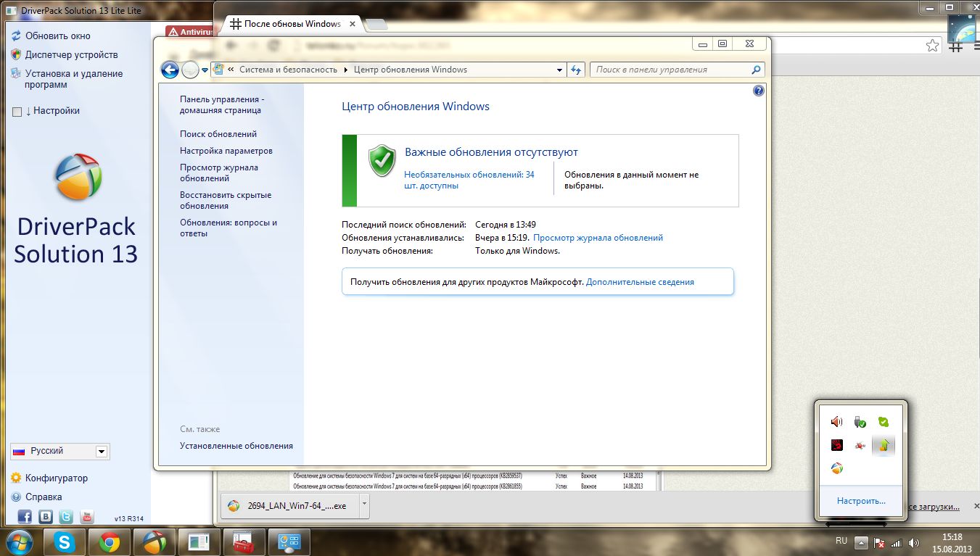Viewport: 980px width, 556px height.
Task: Click the RU input language indicator
Action: click(x=841, y=541)
